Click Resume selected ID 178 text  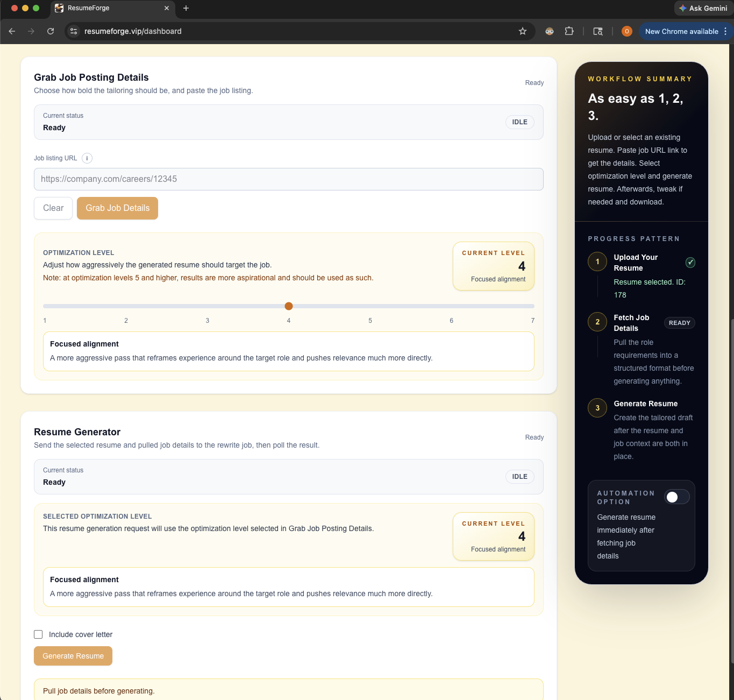pos(650,288)
